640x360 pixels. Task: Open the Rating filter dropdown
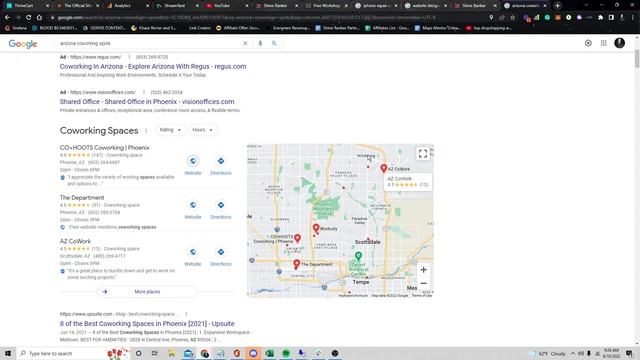(170, 130)
